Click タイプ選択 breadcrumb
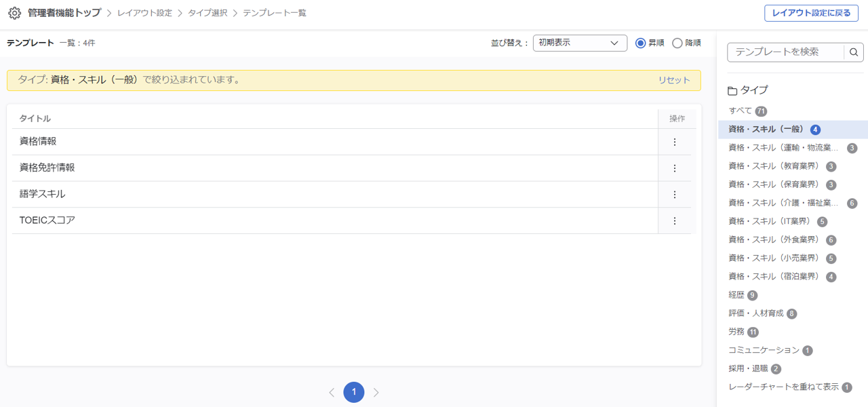The width and height of the screenshot is (868, 407). pyautogui.click(x=208, y=13)
